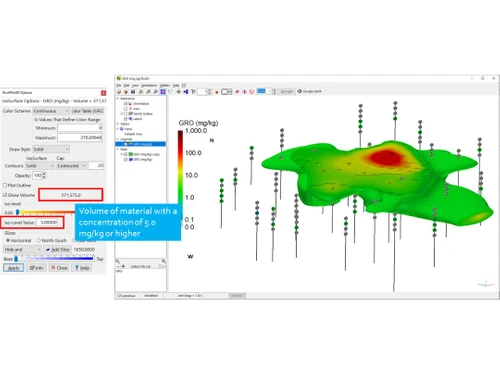Select Default View in the tree
500x375 pixels.
point(133,134)
